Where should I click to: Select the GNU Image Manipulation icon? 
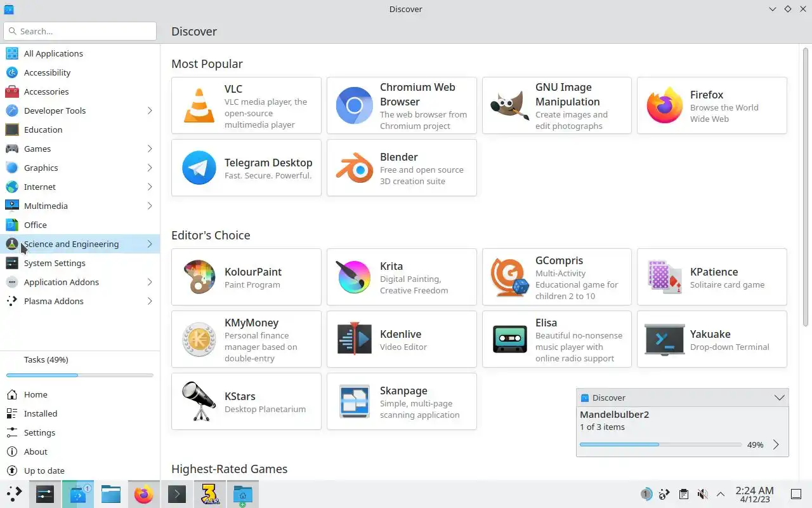[509, 105]
